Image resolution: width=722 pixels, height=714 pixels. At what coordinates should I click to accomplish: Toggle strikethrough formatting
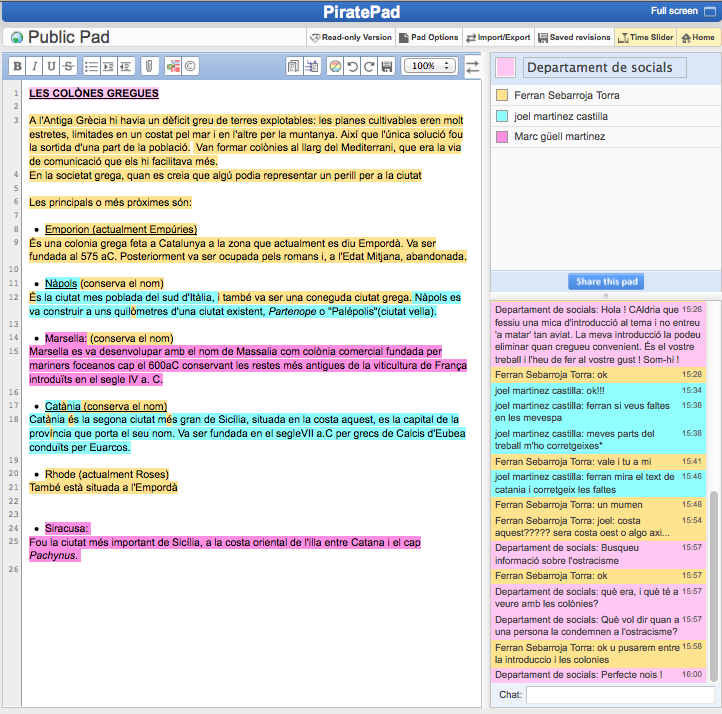[x=68, y=67]
